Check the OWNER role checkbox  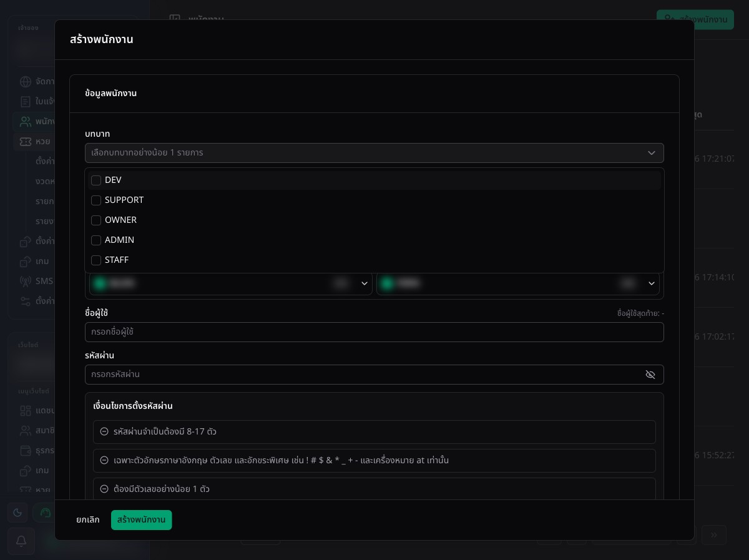pos(96,220)
